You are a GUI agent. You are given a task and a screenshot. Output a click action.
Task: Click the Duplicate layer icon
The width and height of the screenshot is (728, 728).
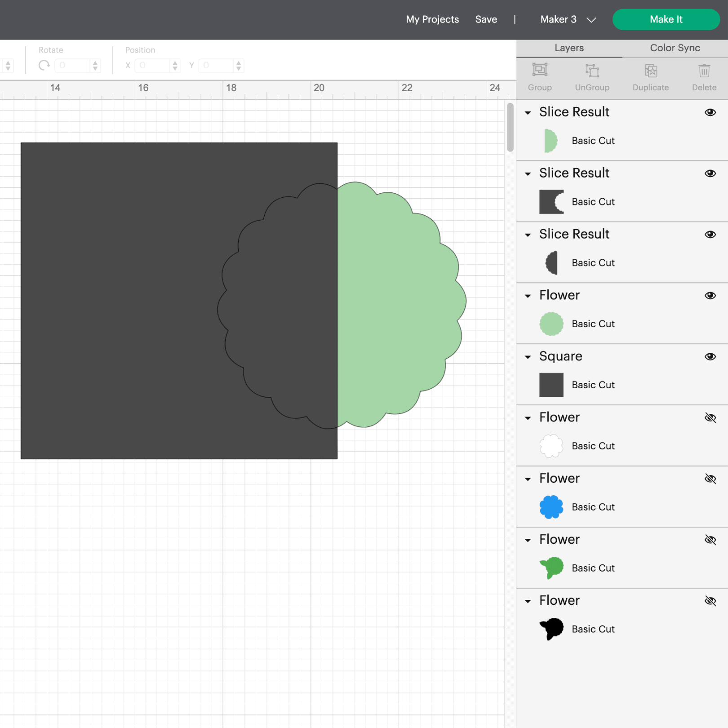pos(650,71)
